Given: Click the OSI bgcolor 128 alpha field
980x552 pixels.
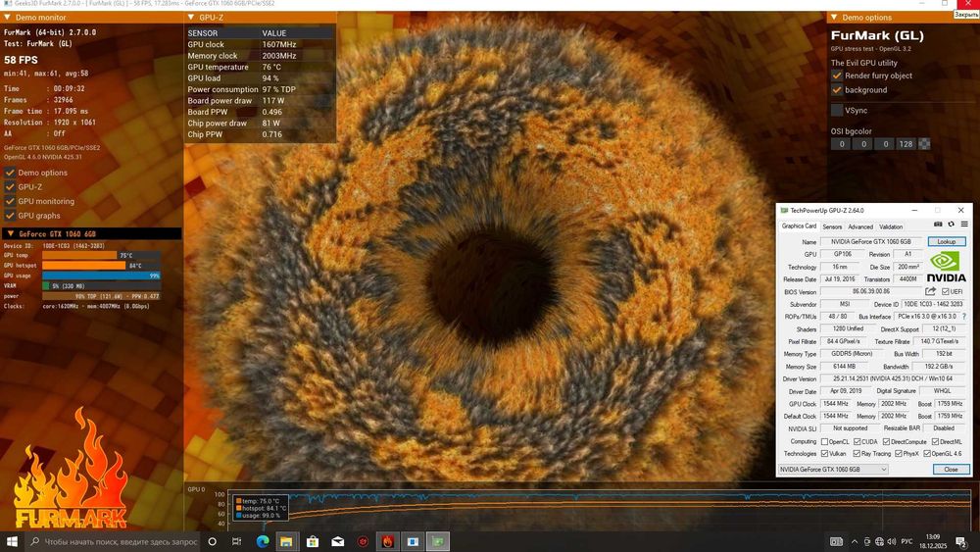Looking at the screenshot, I should tap(906, 144).
